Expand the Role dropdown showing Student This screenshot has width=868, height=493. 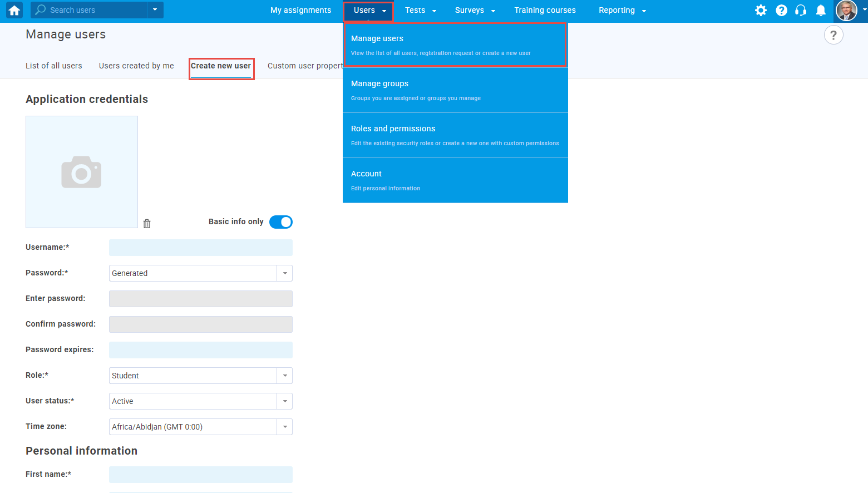click(285, 376)
